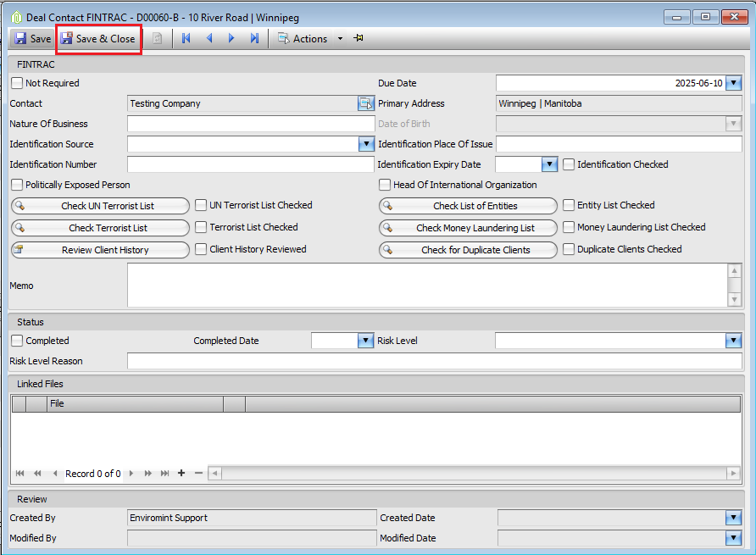Click the pin icon on the toolbar

(358, 38)
